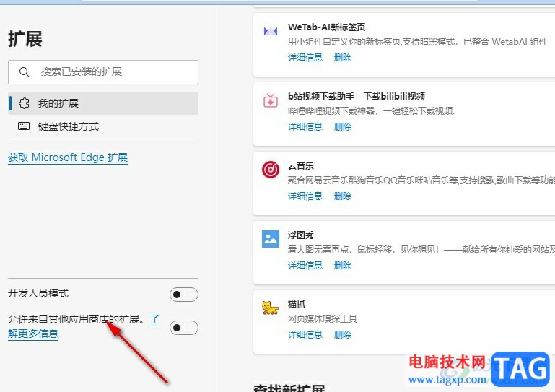Delete the WeTab extension
Viewport: 555px width, 392px height.
coord(343,57)
